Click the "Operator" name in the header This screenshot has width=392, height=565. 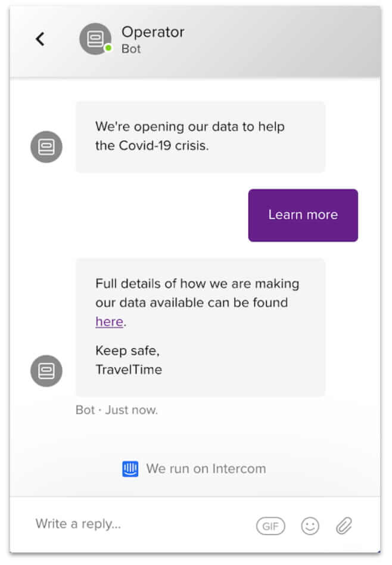click(x=153, y=32)
